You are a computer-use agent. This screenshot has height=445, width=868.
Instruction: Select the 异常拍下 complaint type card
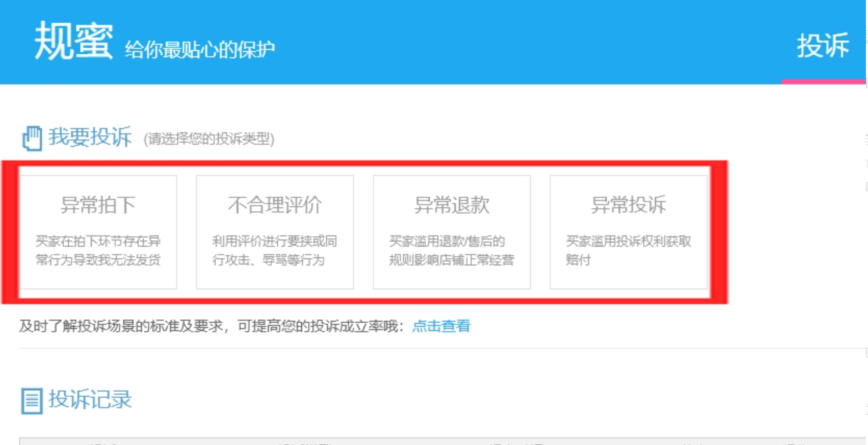(x=98, y=232)
